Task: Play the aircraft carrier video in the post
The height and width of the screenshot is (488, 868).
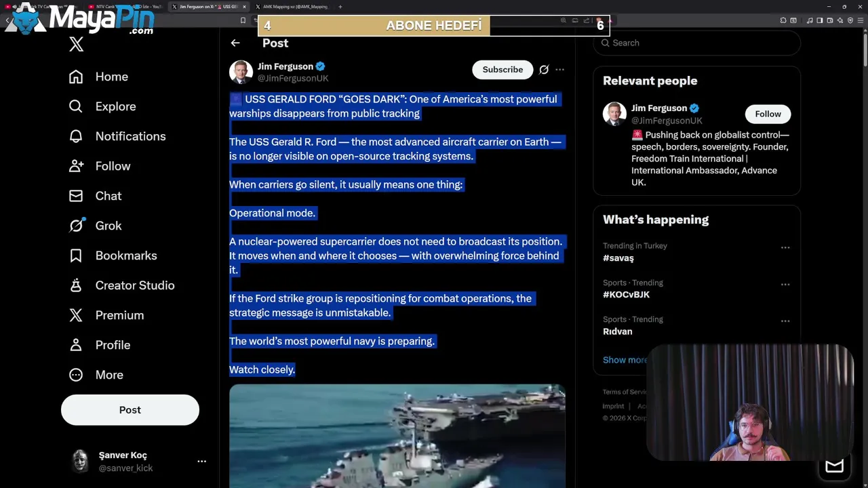Action: coord(397,436)
